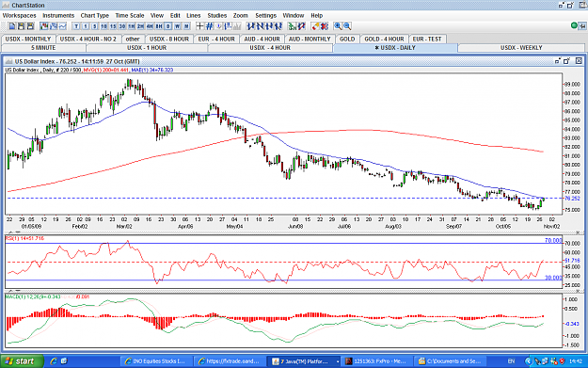Open Java Platform taskbar group
588x368 pixels.
[x=305, y=361]
